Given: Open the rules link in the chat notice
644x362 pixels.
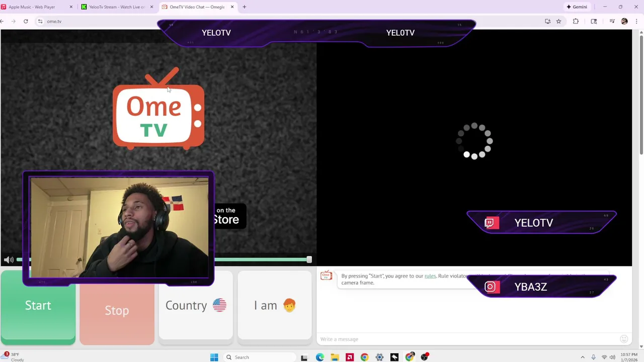Looking at the screenshot, I should 430,276.
